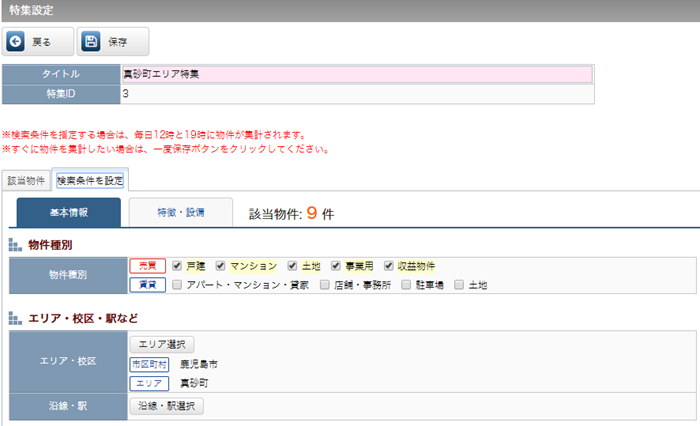Screen dimensions: 700x426
Task: Toggle the 土地 checkbox in the 売買 row
Action: point(292,266)
